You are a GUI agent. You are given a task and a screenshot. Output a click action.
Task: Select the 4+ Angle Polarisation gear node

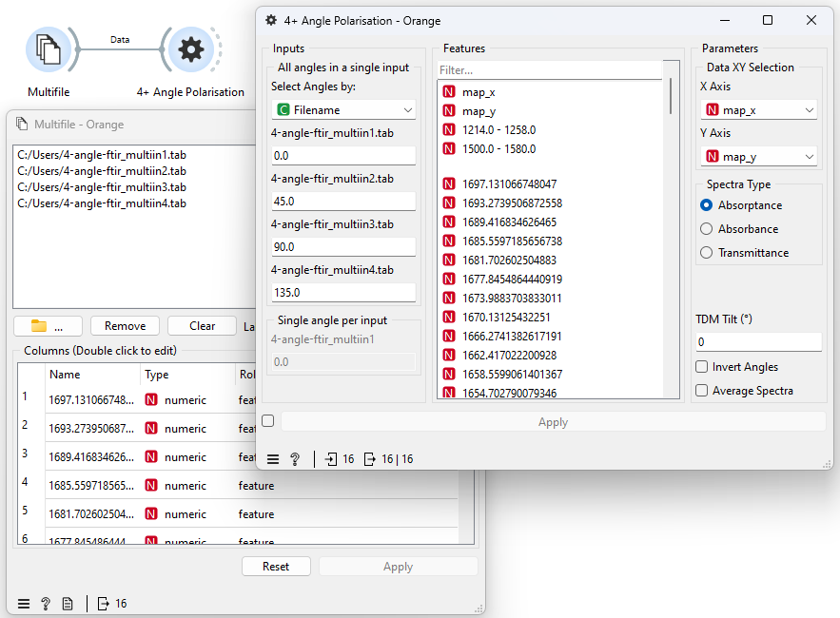(191, 49)
